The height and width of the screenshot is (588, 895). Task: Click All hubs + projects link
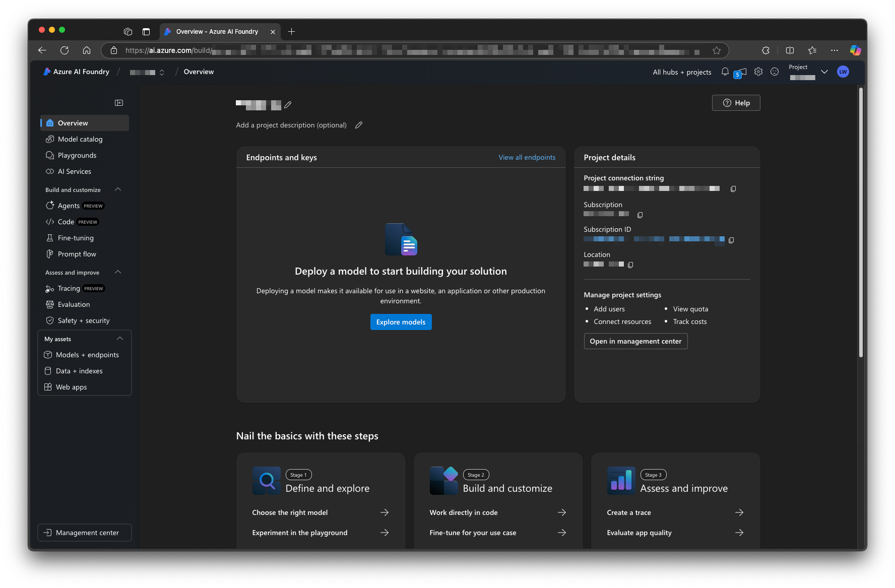point(682,72)
